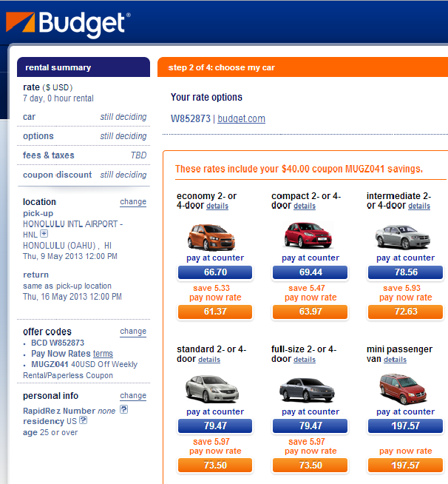View intermediate 2- or 4-door details
Viewport: 448px width, 484px height.
click(x=419, y=206)
